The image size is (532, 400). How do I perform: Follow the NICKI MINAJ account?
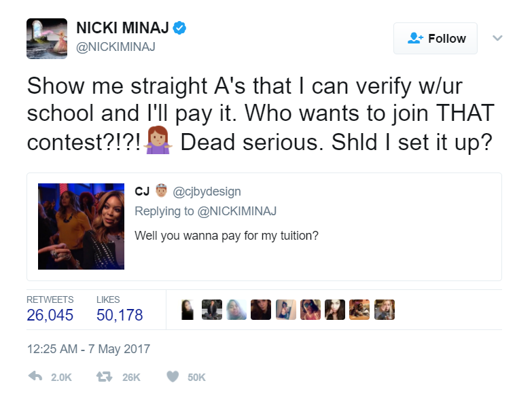click(436, 39)
